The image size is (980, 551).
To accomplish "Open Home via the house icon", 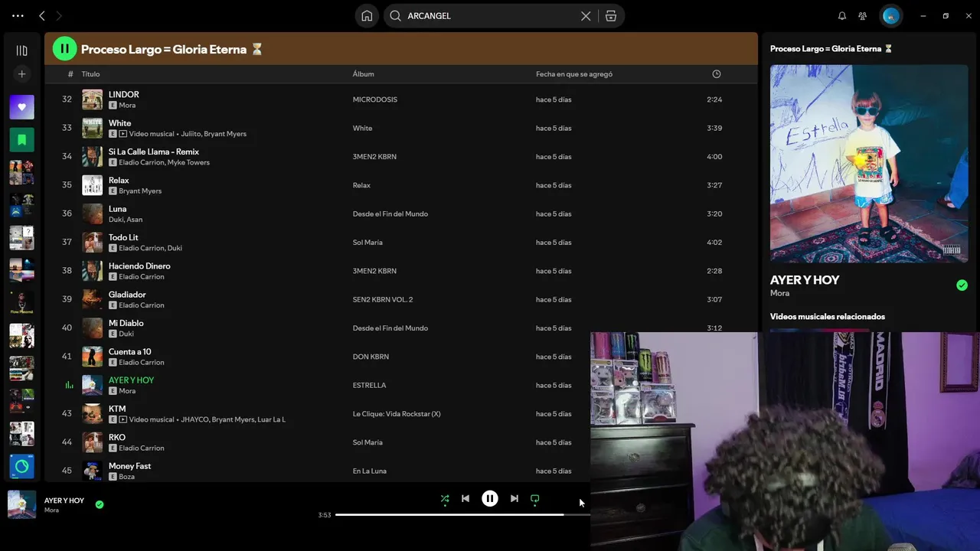I will (367, 15).
